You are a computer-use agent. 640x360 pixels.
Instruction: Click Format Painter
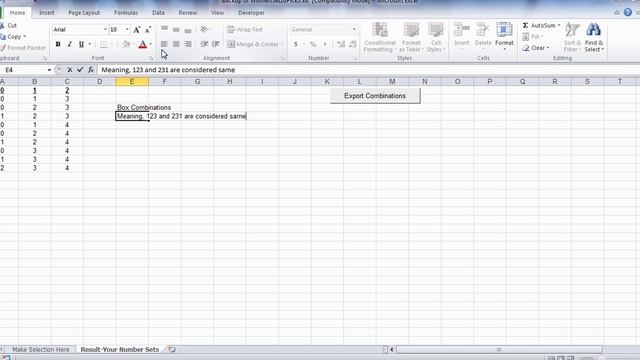(x=23, y=48)
